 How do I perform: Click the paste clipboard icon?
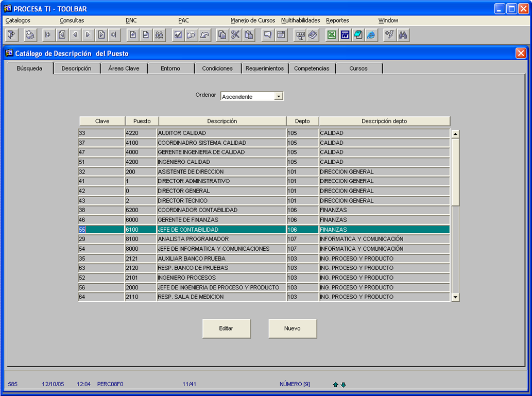coord(249,35)
